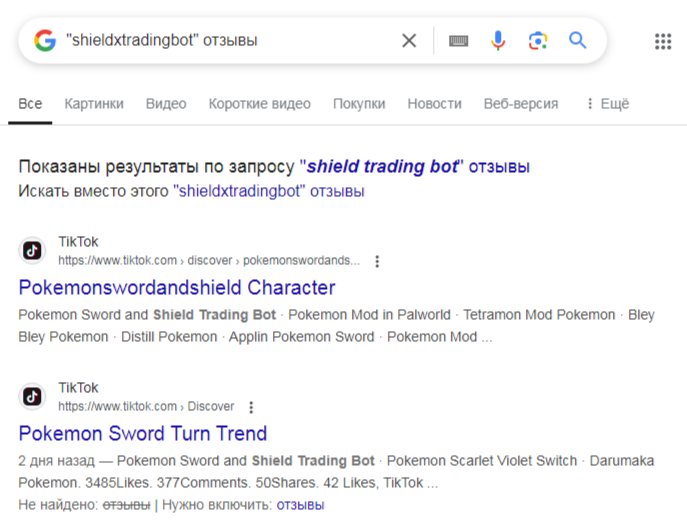Screen dimensions: 687x529
Task: Clear the search query with X icon
Action: 409,41
